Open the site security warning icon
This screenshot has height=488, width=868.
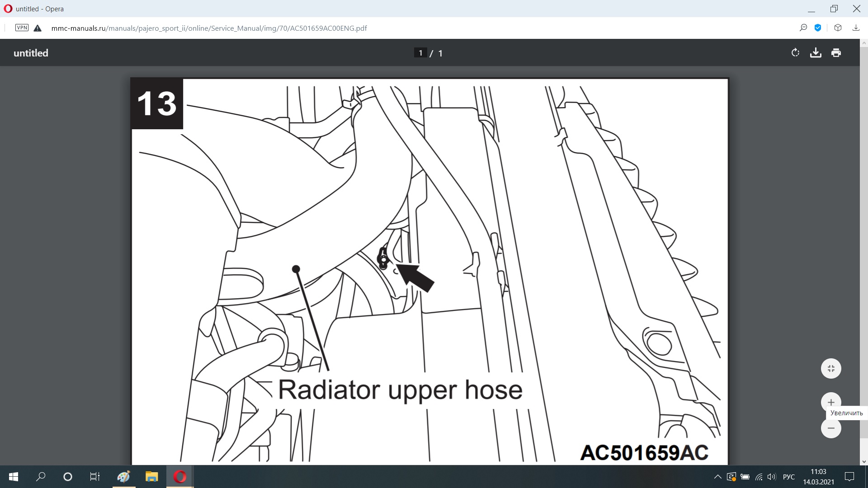(x=38, y=28)
